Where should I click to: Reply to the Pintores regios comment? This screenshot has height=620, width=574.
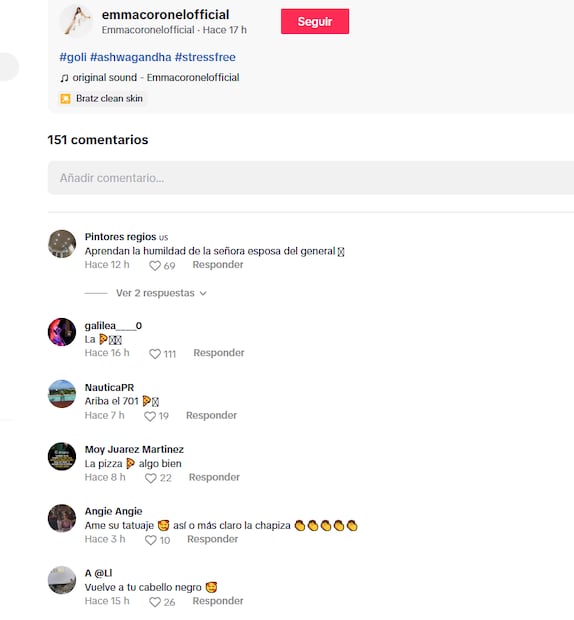pos(218,265)
